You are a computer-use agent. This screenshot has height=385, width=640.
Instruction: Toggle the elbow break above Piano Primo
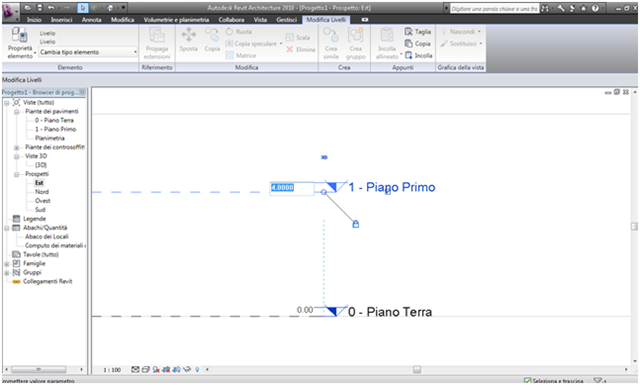click(x=324, y=157)
